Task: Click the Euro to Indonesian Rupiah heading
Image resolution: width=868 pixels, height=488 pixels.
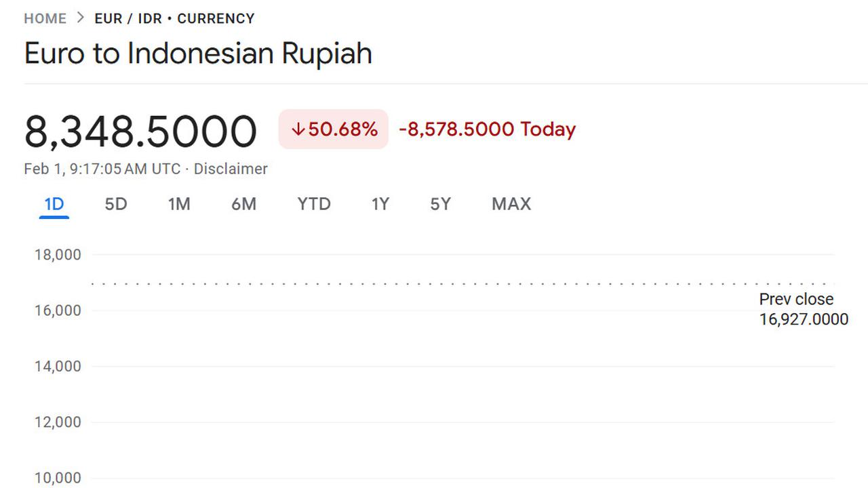Action: point(197,53)
